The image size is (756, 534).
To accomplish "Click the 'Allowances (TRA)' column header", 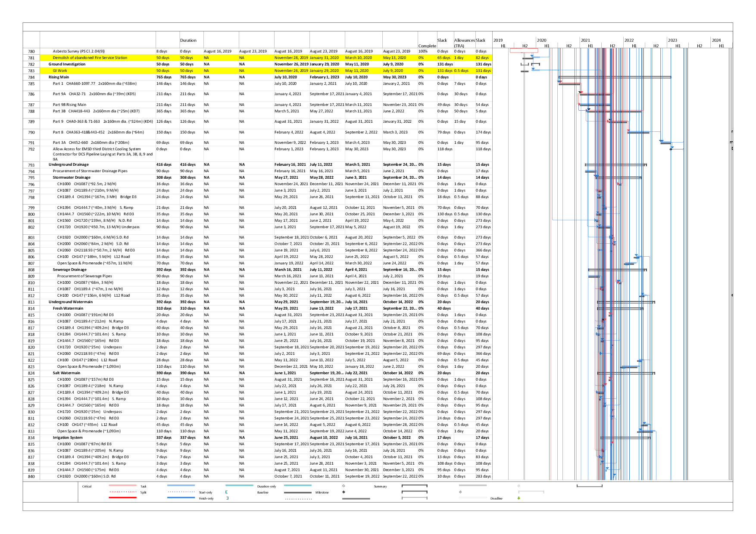I will [x=464, y=43].
